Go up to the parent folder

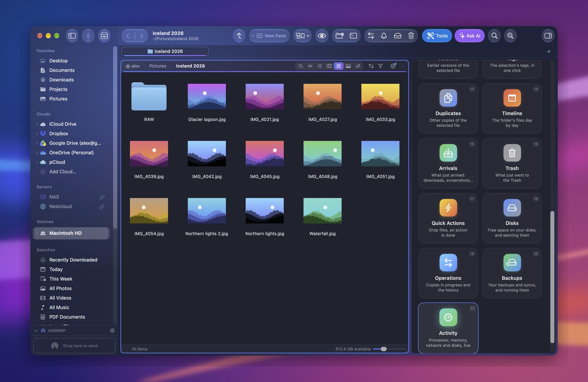239,36
